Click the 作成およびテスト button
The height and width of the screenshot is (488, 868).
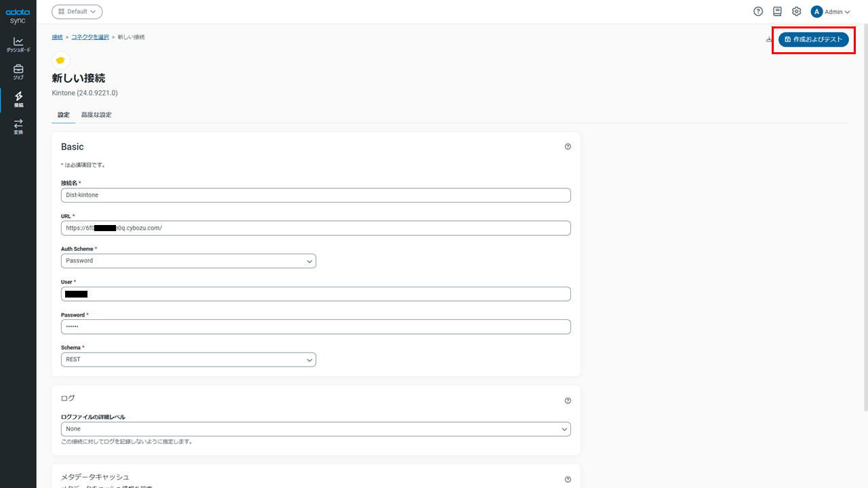813,39
